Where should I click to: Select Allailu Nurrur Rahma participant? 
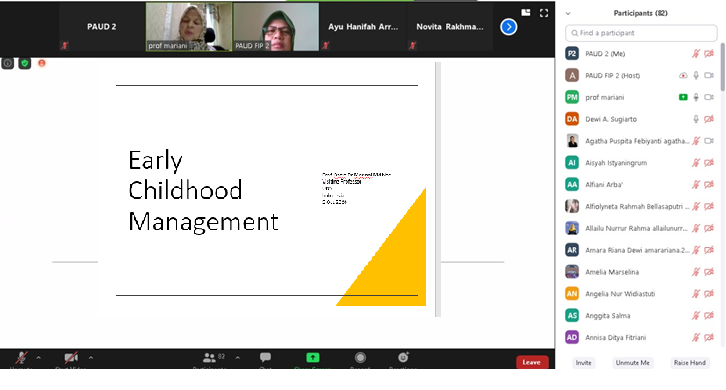click(641, 228)
